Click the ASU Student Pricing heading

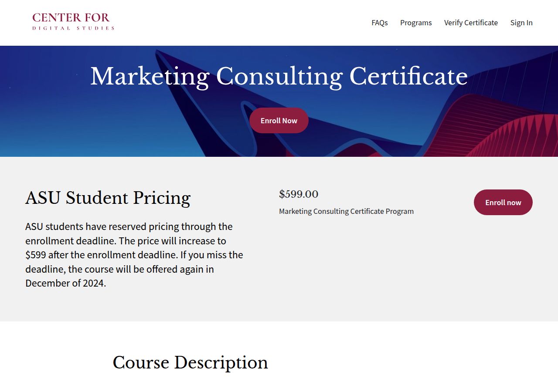pyautogui.click(x=108, y=198)
